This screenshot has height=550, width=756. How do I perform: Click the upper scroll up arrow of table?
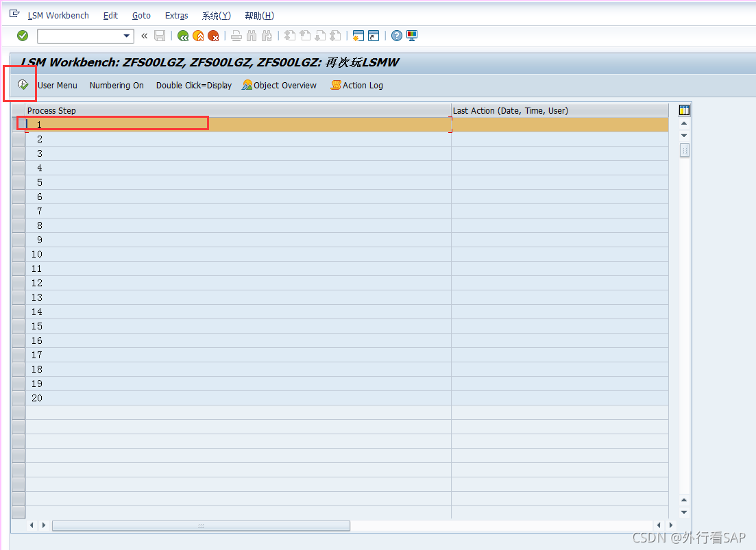tap(683, 124)
